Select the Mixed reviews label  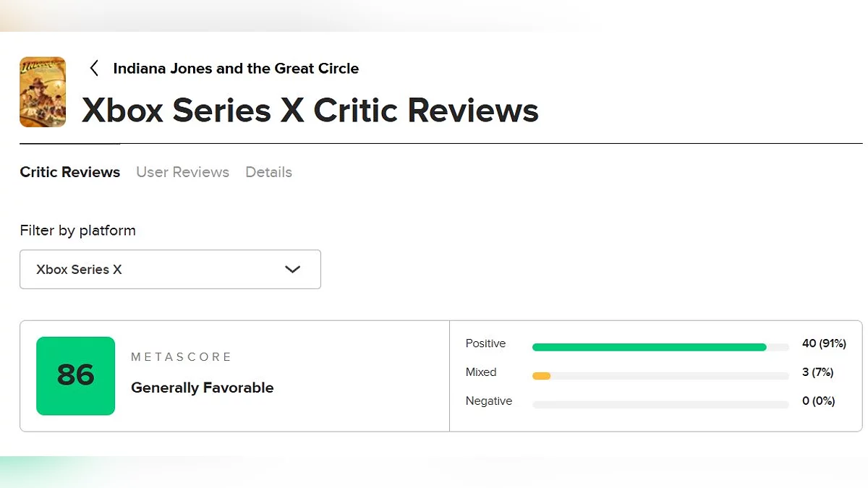point(481,372)
